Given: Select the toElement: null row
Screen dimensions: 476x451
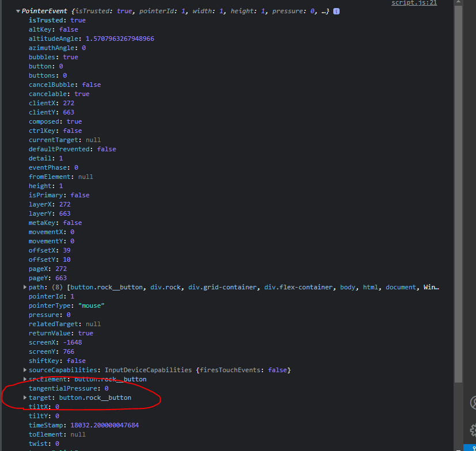Looking at the screenshot, I should tap(57, 435).
